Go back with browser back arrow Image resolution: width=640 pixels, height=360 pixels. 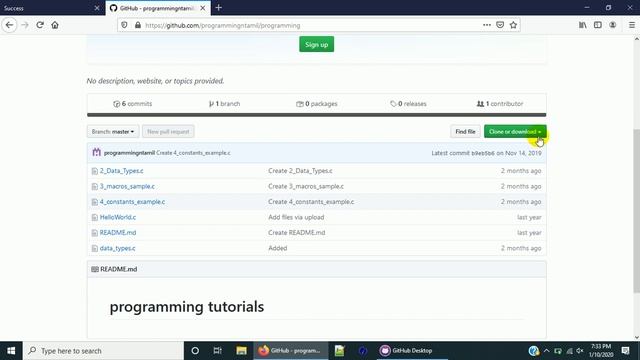click(9, 25)
